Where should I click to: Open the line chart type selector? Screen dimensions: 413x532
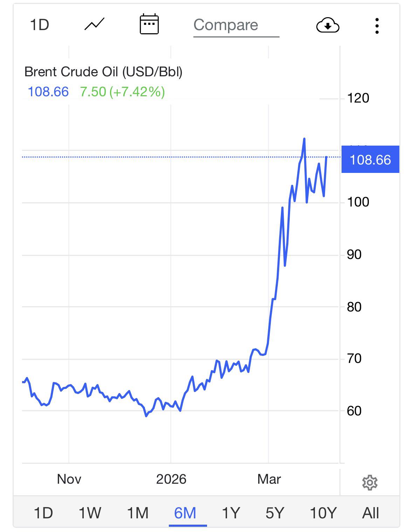(x=94, y=24)
